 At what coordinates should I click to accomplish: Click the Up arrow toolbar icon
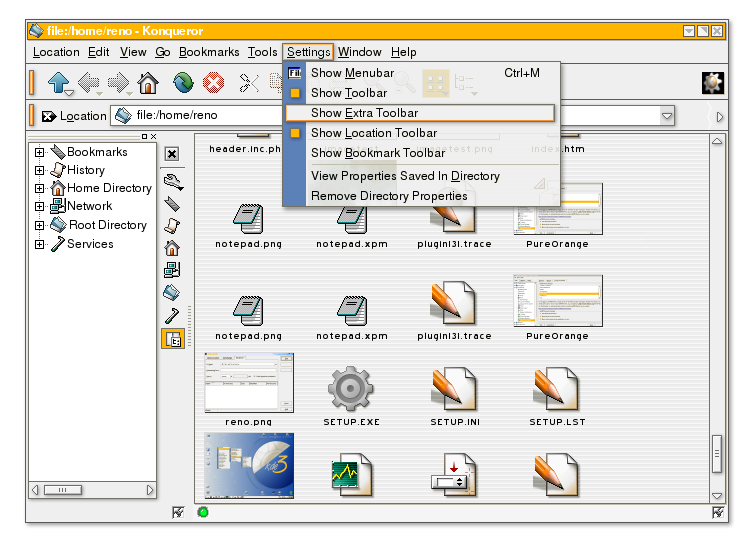coord(59,82)
